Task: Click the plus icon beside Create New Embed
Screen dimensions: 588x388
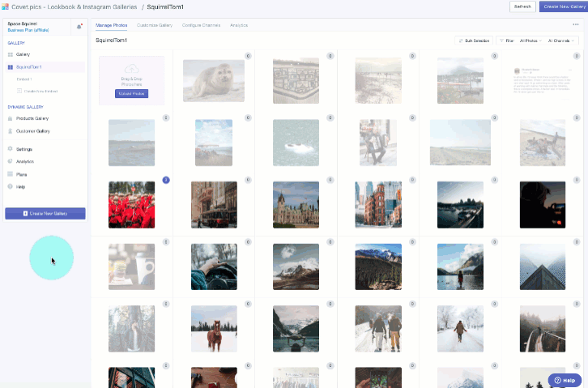Action: [x=19, y=91]
